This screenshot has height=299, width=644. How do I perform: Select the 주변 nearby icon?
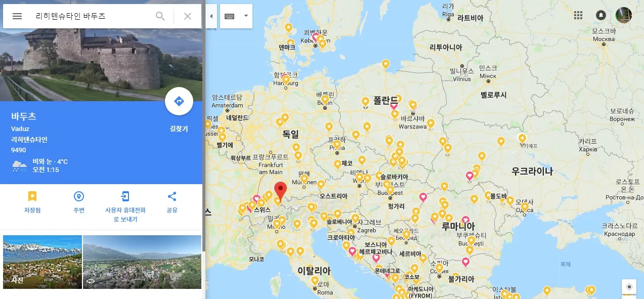tap(79, 202)
